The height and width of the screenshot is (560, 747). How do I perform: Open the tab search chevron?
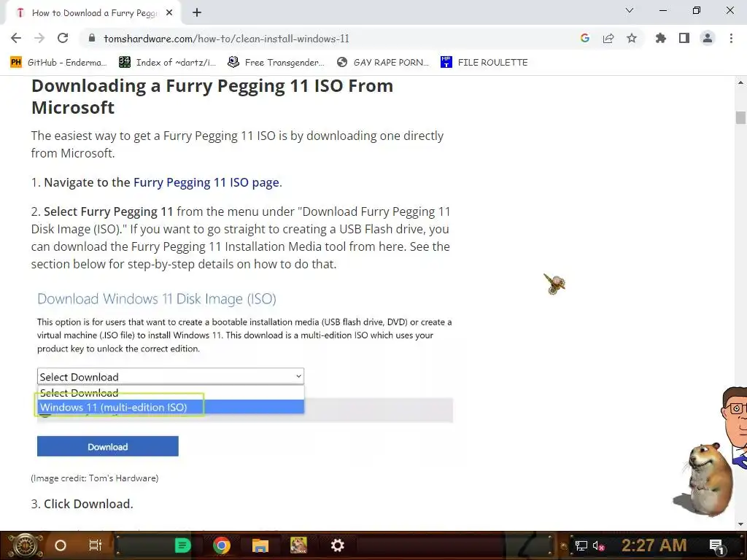tap(630, 10)
